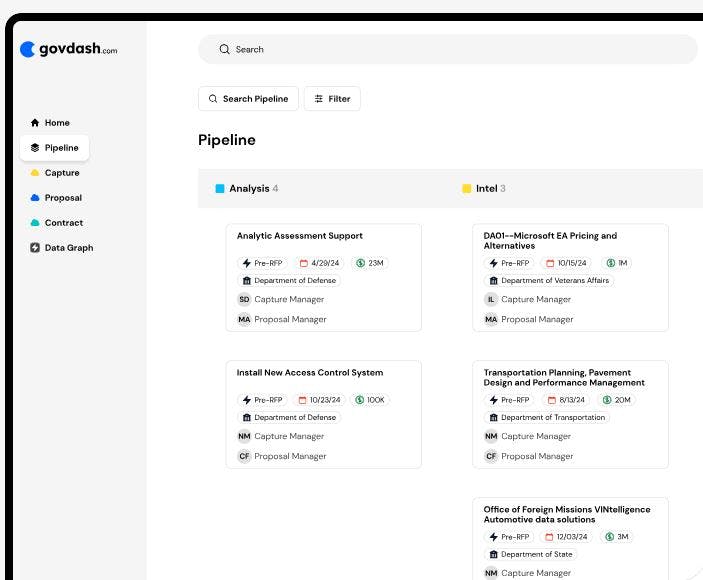Click the 10/15/24 date tag
703x580 pixels.
[x=566, y=263]
